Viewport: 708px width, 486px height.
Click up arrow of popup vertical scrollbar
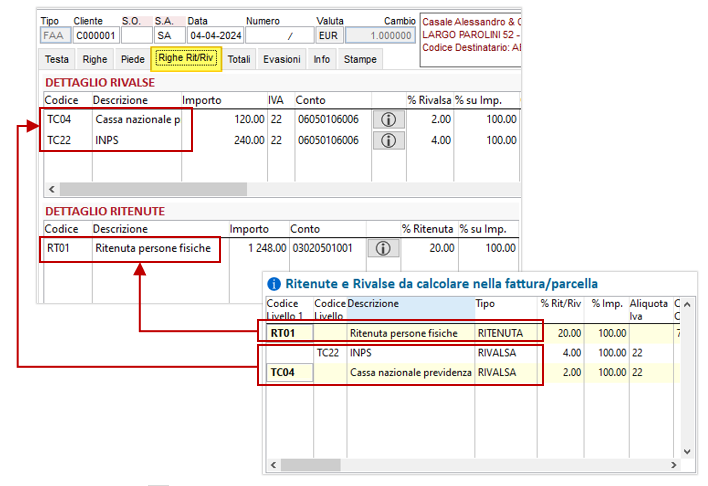[x=687, y=304]
